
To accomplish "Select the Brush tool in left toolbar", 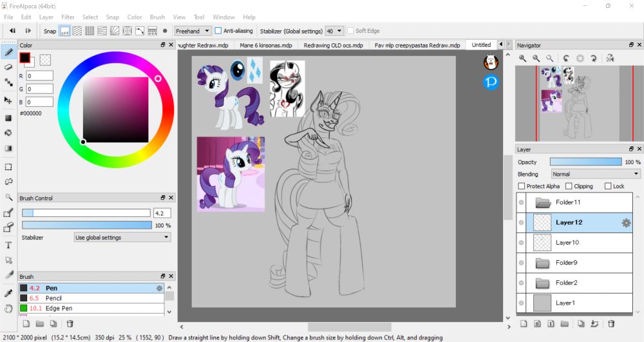I will coord(8,52).
